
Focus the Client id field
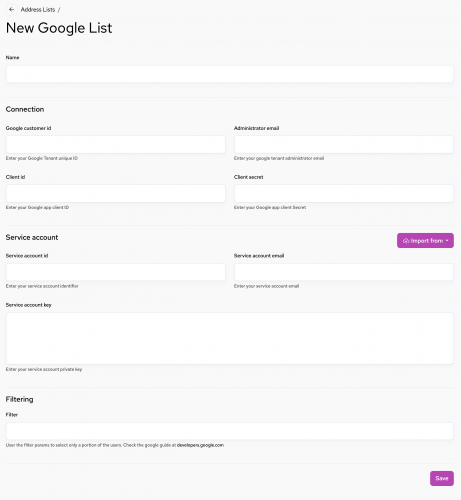click(116, 193)
